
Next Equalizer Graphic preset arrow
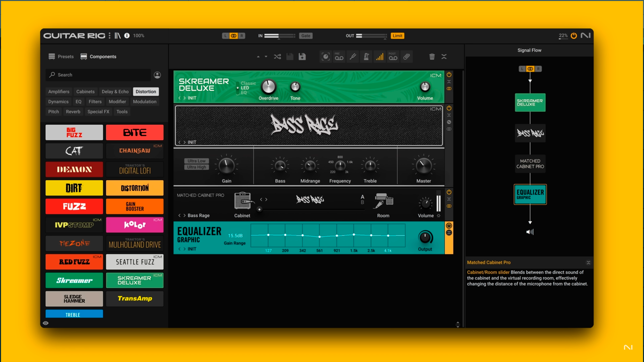[184, 249]
